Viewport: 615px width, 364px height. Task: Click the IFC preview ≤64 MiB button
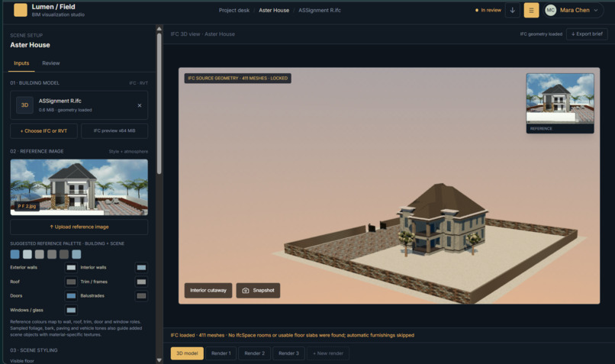click(x=114, y=131)
